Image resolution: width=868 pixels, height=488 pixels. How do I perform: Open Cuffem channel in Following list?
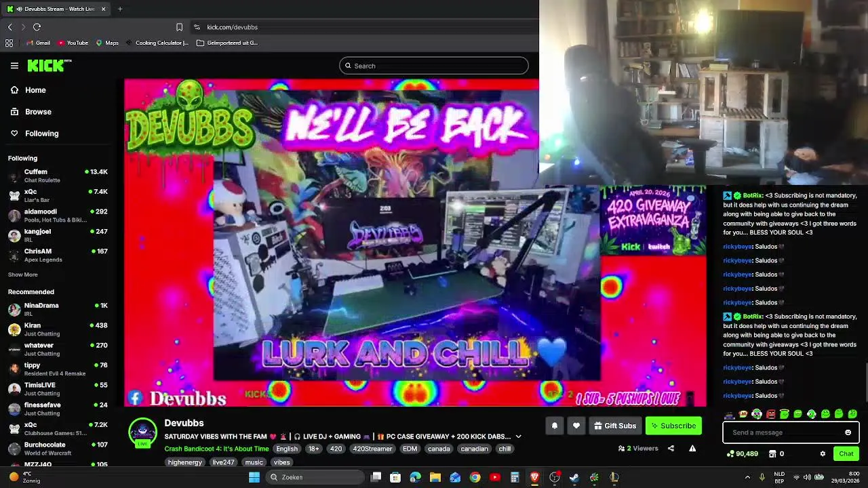coord(58,176)
